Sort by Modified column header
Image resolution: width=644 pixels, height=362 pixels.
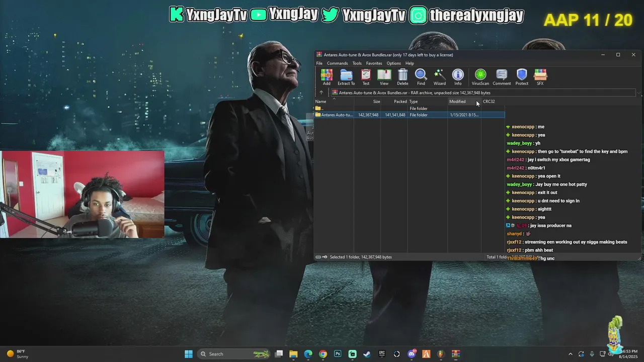pos(465,102)
